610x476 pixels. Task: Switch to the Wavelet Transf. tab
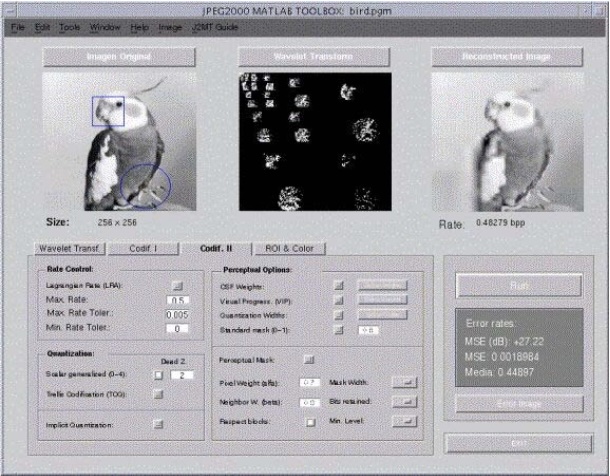[x=70, y=248]
